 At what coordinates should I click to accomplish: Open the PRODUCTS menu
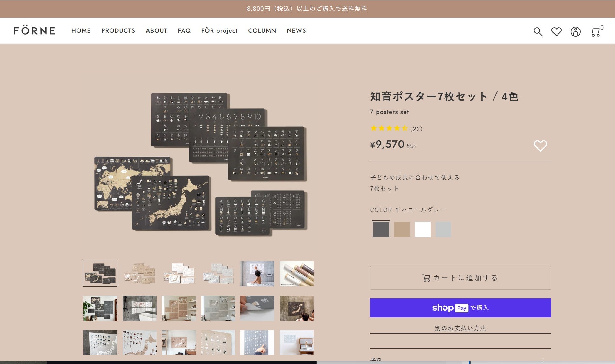tap(118, 31)
